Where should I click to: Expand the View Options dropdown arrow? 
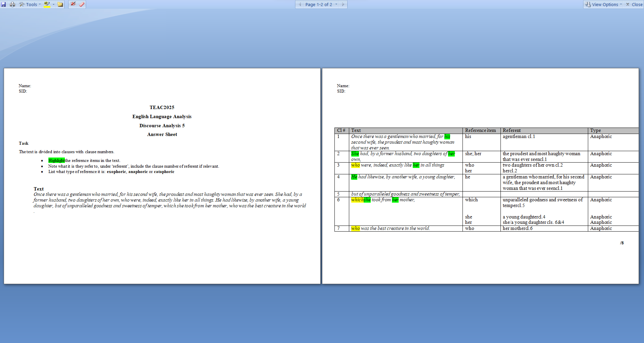coord(621,4)
